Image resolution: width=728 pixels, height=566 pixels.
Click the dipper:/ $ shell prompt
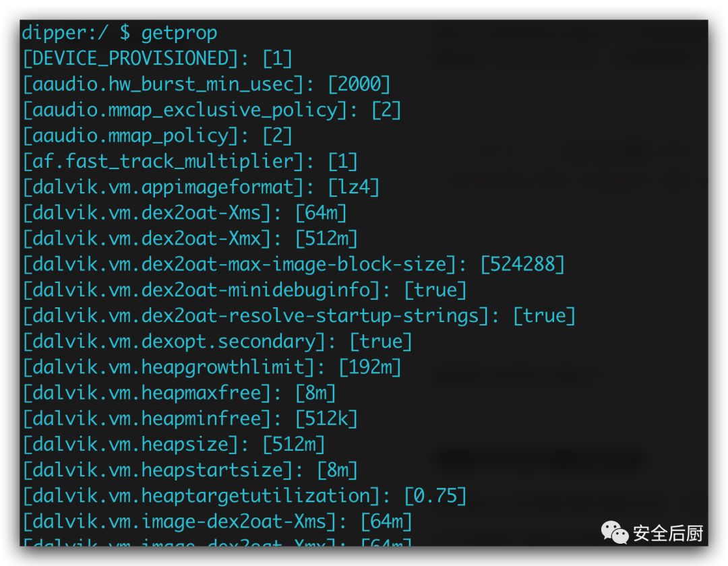pyautogui.click(x=75, y=32)
